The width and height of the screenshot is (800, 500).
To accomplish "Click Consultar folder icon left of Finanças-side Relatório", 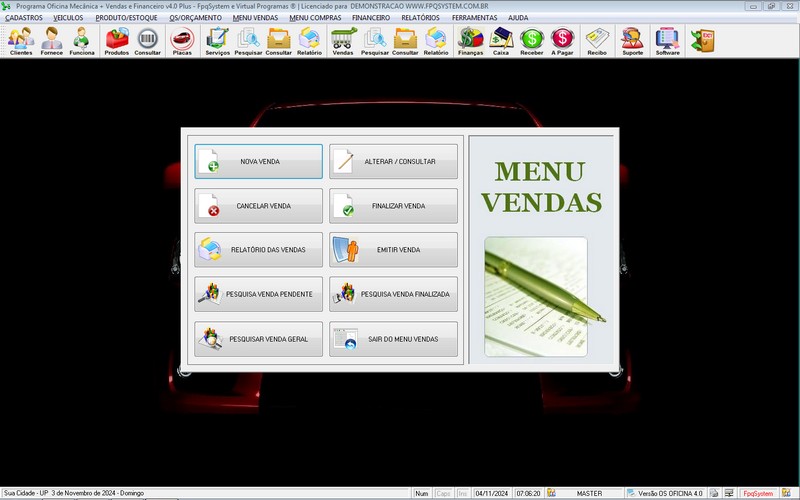I will (405, 41).
